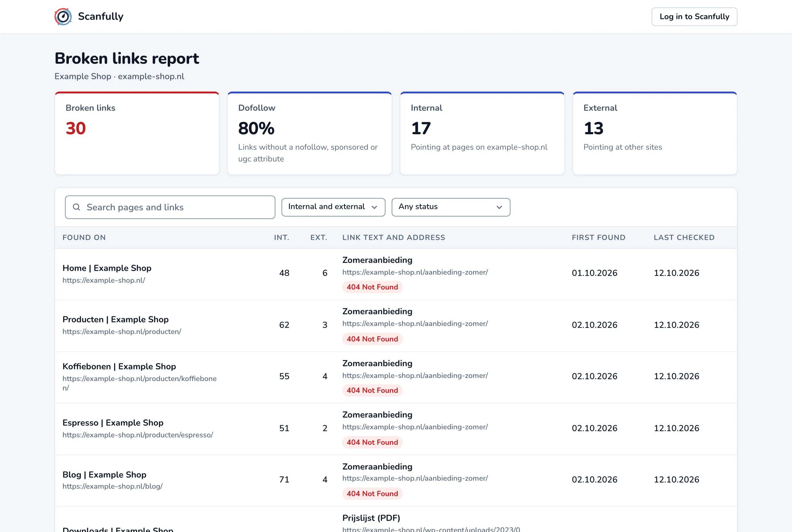Open the Internal and external dropdown

coord(333,207)
